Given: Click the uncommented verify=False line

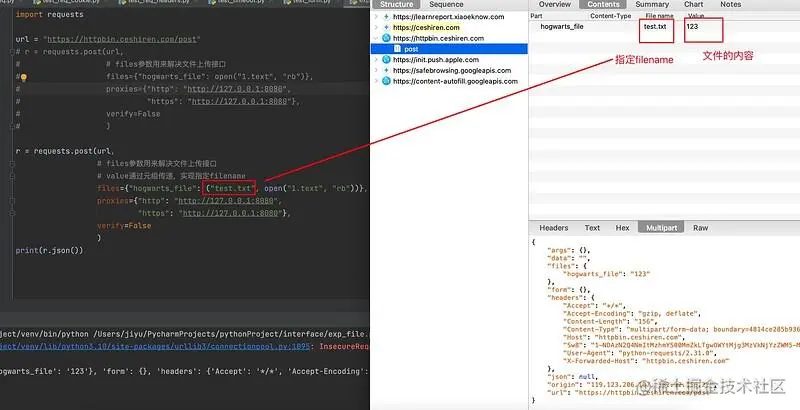Looking at the screenshot, I should tap(124, 225).
